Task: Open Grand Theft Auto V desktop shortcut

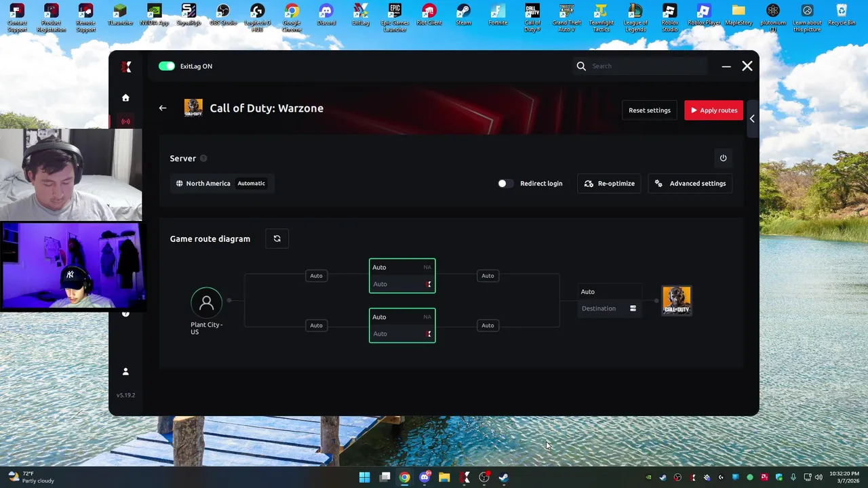Action: click(566, 18)
